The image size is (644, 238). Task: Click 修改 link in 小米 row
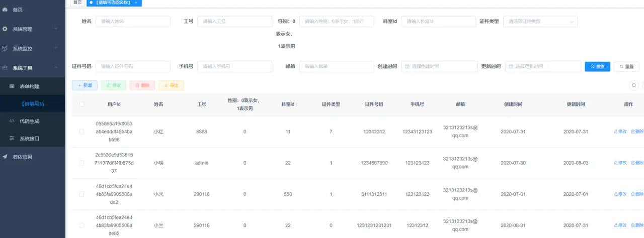coord(620,194)
